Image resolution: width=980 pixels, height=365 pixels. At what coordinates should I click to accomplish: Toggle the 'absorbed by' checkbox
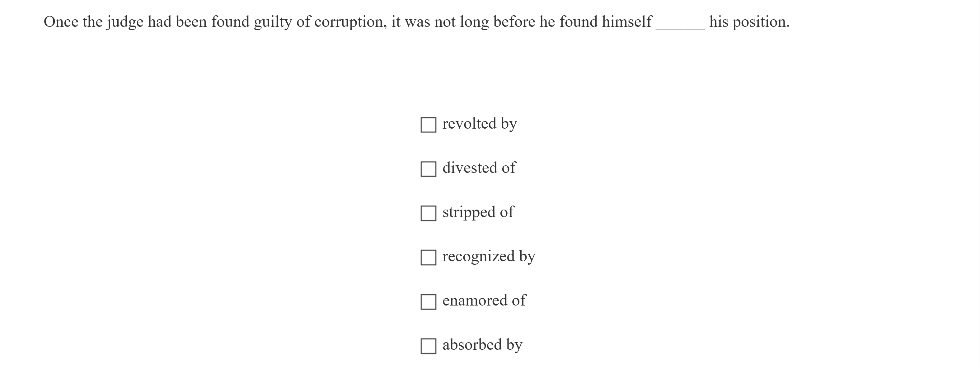pos(428,346)
